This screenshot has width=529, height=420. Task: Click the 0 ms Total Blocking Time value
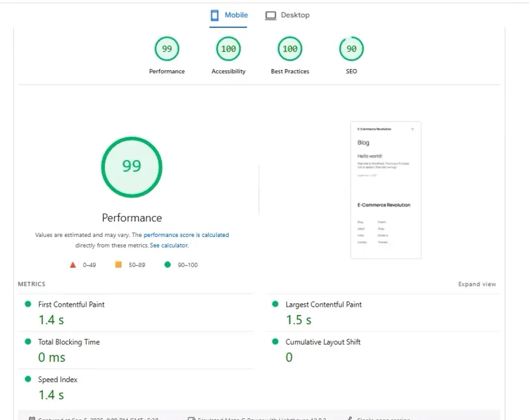coord(51,357)
